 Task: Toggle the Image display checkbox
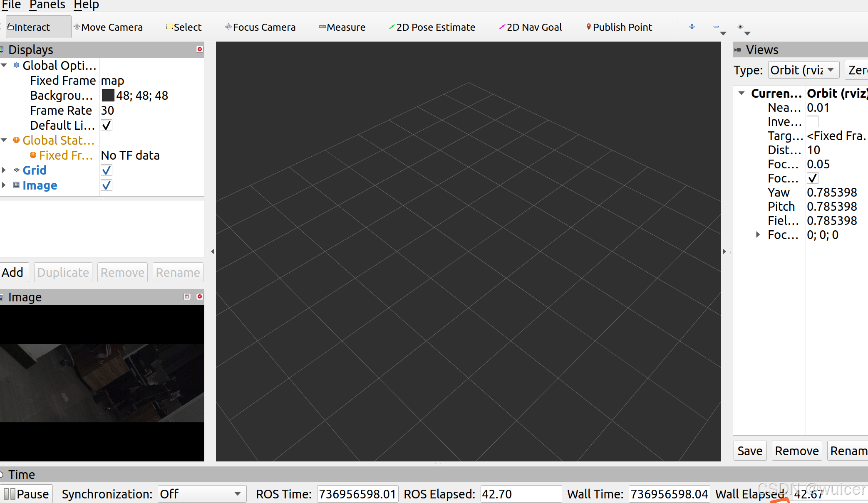pyautogui.click(x=107, y=185)
